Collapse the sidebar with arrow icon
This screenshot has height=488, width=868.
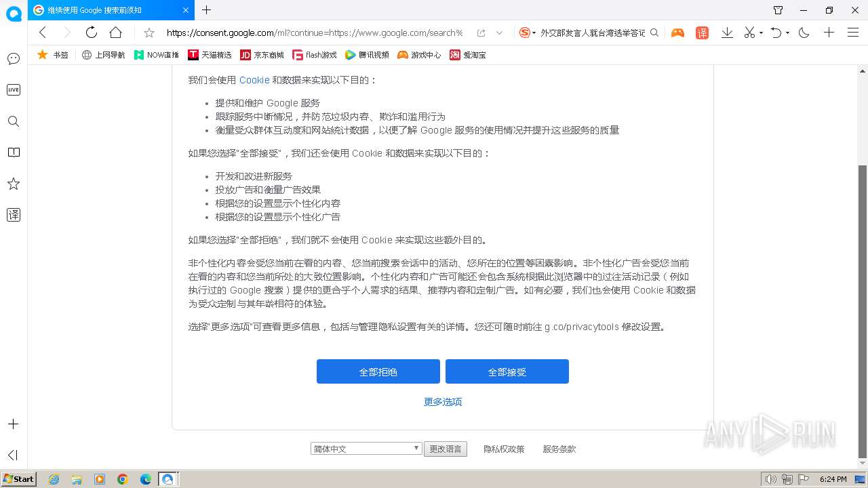click(x=13, y=455)
